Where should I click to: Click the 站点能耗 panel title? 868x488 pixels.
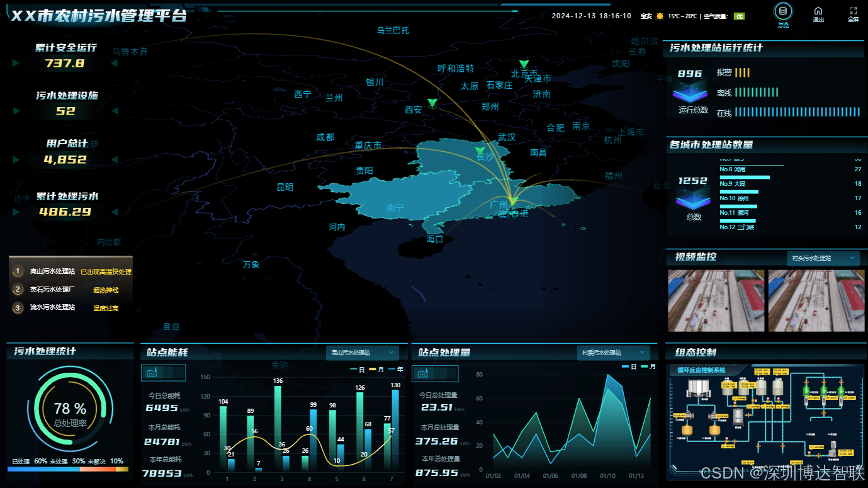point(167,353)
